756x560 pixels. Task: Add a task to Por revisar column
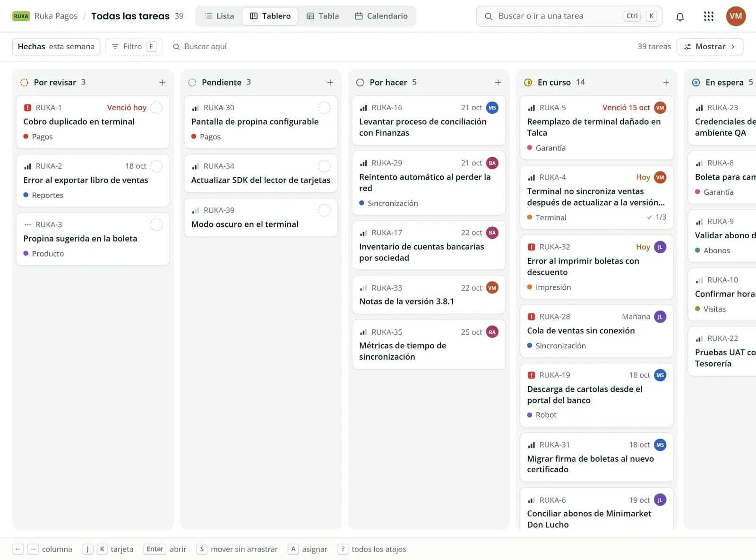click(x=162, y=82)
